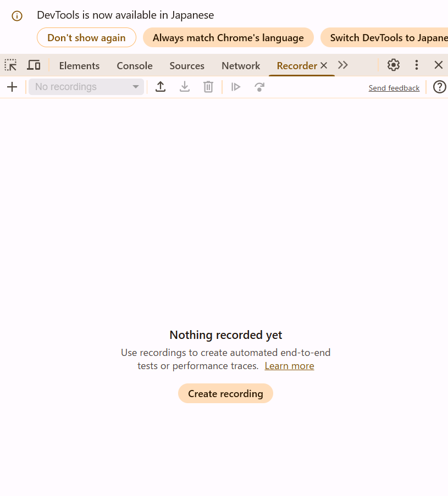The height and width of the screenshot is (496, 448).
Task: Click the info icon in language banner
Action: click(17, 16)
